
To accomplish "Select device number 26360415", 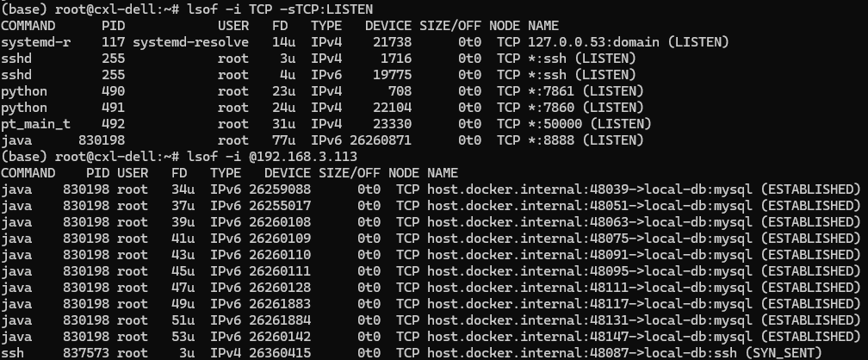I will click(x=280, y=353).
